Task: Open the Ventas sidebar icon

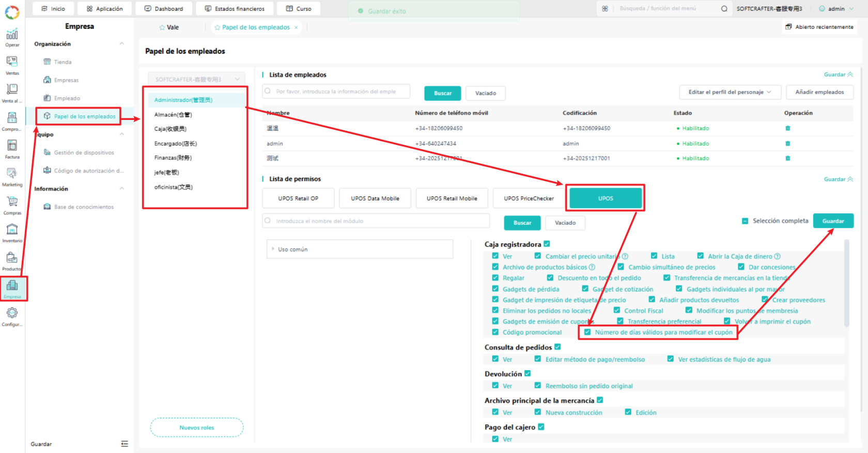Action: [12, 65]
